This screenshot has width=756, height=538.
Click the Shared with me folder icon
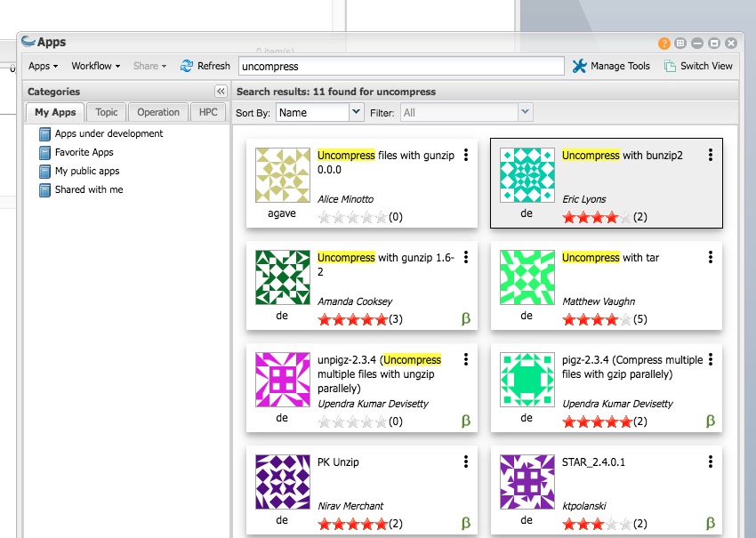pos(44,190)
